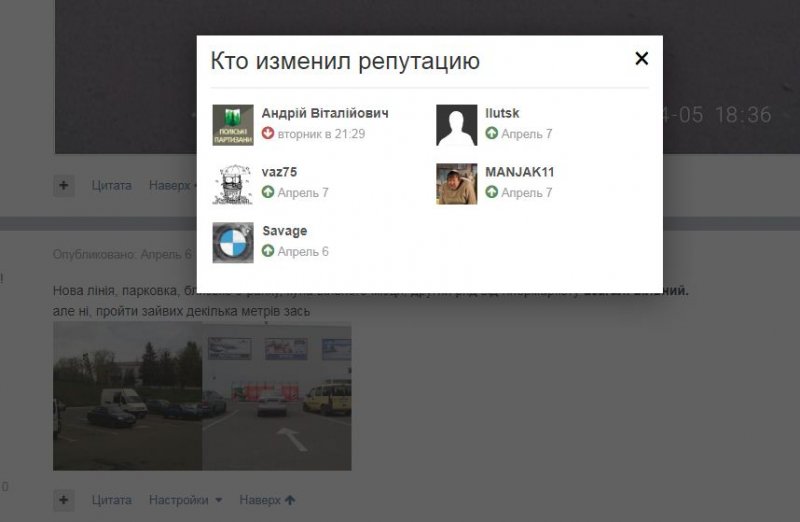Toggle multiquote plus button in bottom post
The height and width of the screenshot is (522, 800).
(64, 500)
